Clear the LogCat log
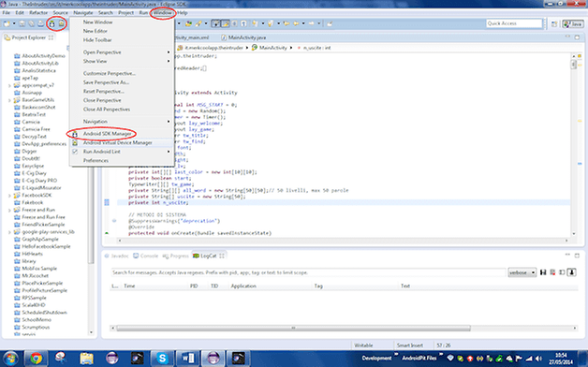The image size is (588, 367). 552,272
